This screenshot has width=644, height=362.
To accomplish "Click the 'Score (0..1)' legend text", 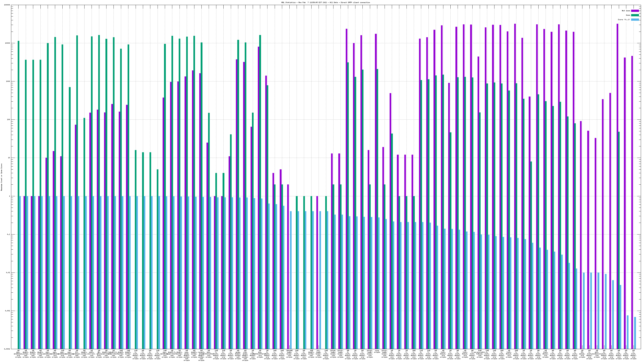I will coord(624,20).
